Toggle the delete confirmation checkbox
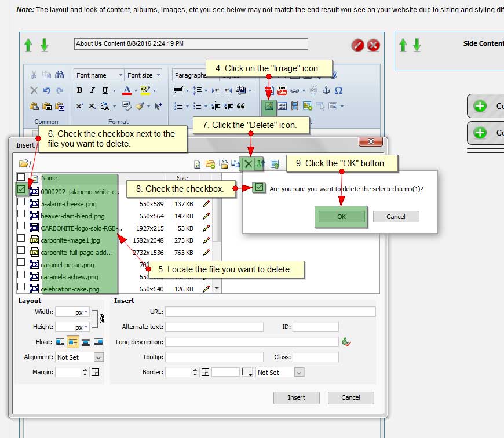 click(x=259, y=188)
